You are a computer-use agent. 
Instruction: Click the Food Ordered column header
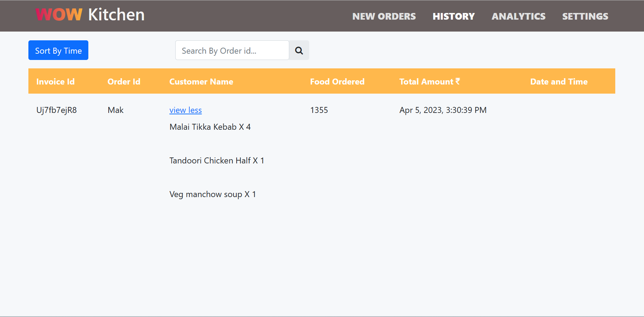[x=337, y=81]
